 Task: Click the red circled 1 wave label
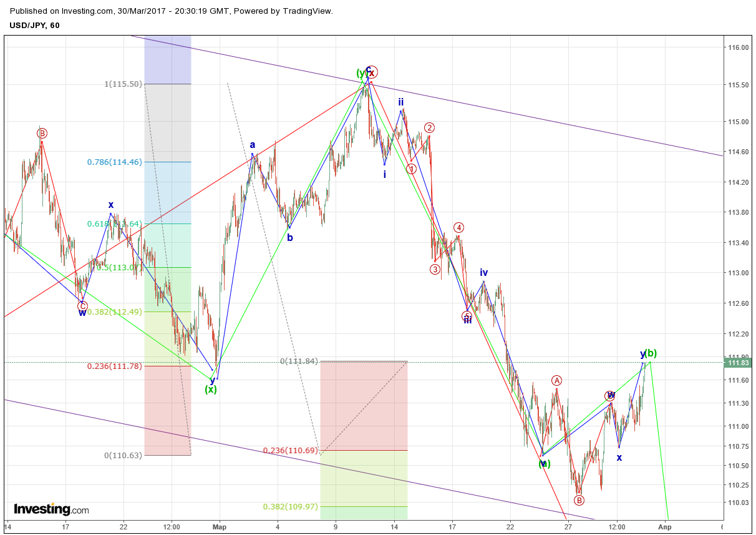click(411, 169)
